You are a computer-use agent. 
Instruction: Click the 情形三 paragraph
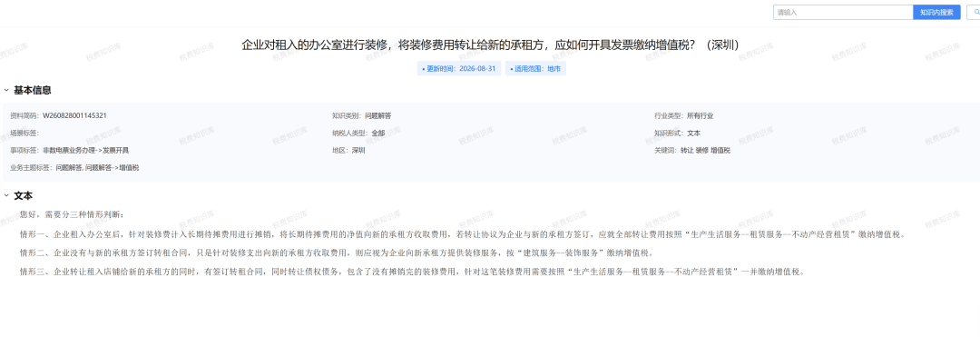pyautogui.click(x=413, y=272)
